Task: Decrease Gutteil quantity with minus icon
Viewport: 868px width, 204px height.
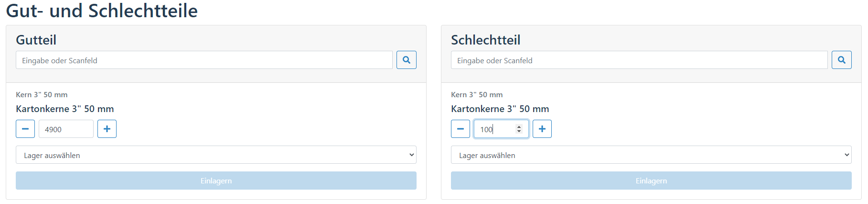Action: 25,129
